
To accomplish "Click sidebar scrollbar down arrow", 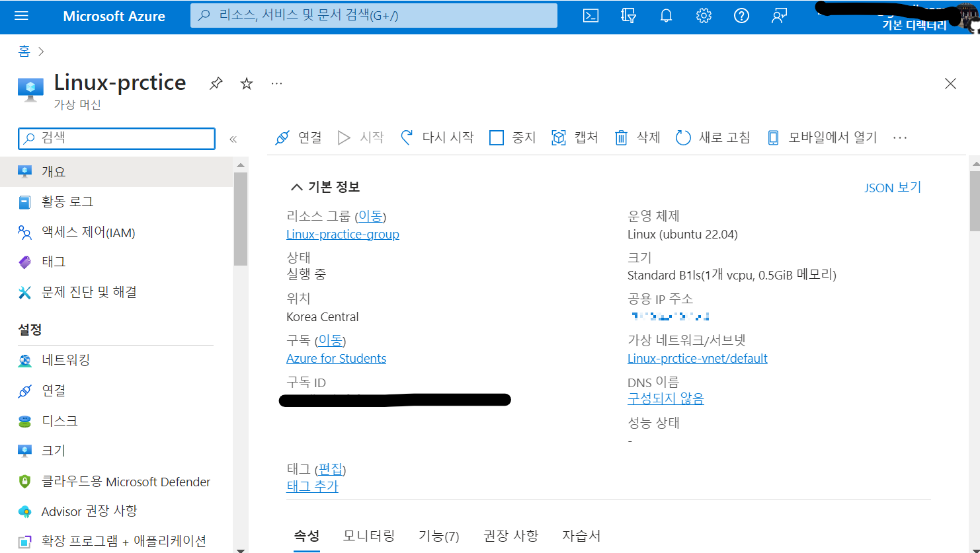I will pyautogui.click(x=240, y=549).
